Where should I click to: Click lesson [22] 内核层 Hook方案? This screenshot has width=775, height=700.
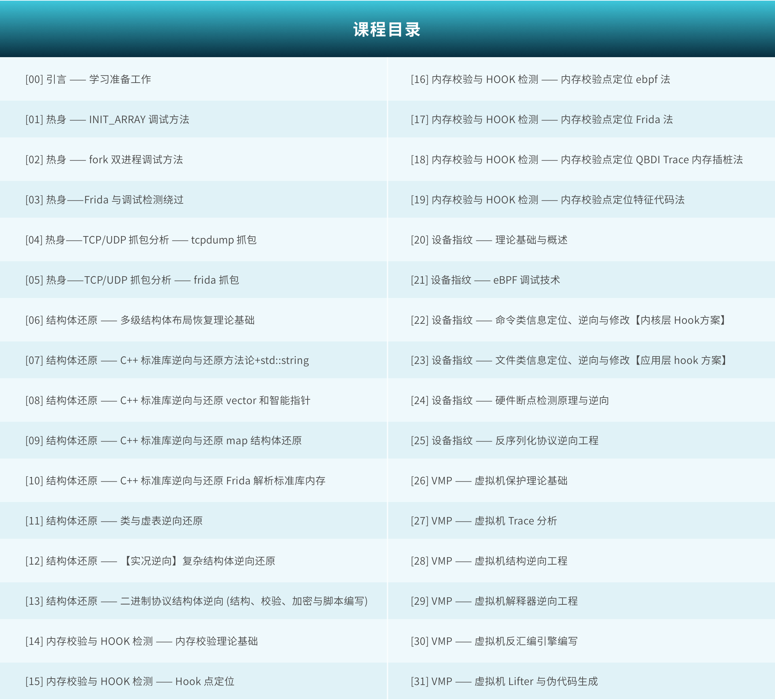[x=569, y=320]
